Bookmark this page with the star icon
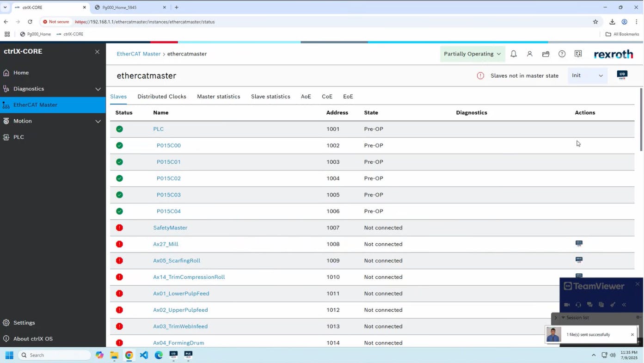 tap(595, 22)
